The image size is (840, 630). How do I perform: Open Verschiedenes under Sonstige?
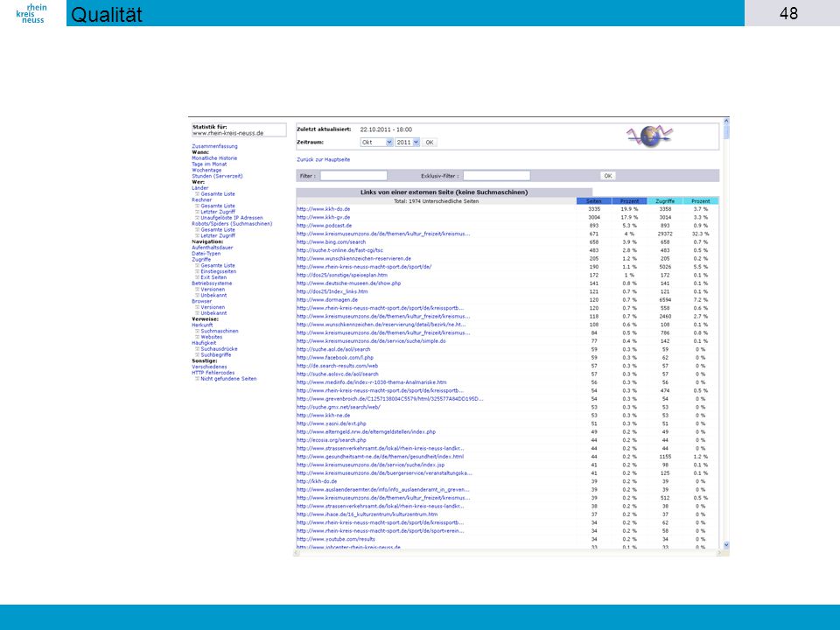(x=209, y=367)
